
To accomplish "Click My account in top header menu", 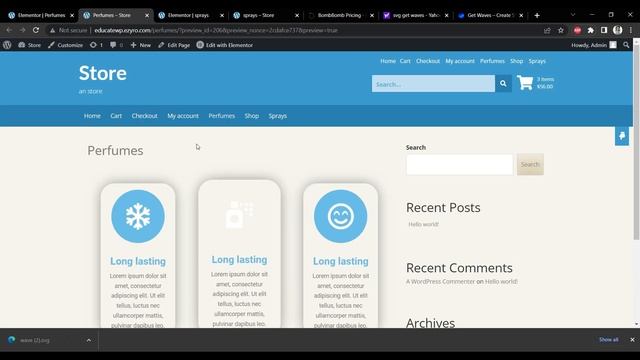I will [460, 61].
